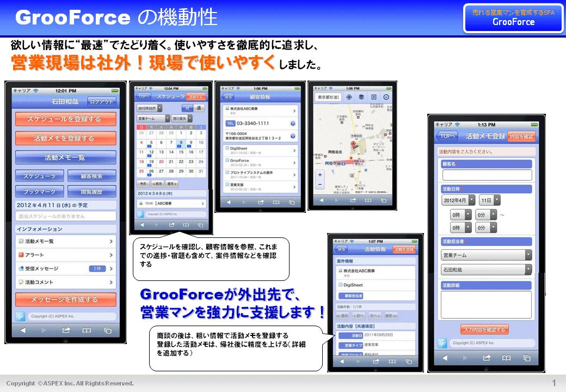Tap Safari back arrow on the home screen phone
566x392 pixels.
[x=23, y=330]
